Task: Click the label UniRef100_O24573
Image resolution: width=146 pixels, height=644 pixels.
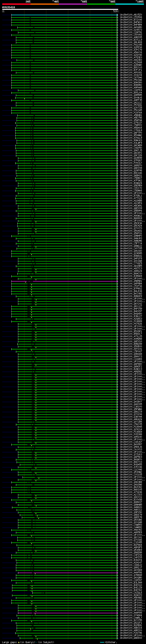Action: 131,30
